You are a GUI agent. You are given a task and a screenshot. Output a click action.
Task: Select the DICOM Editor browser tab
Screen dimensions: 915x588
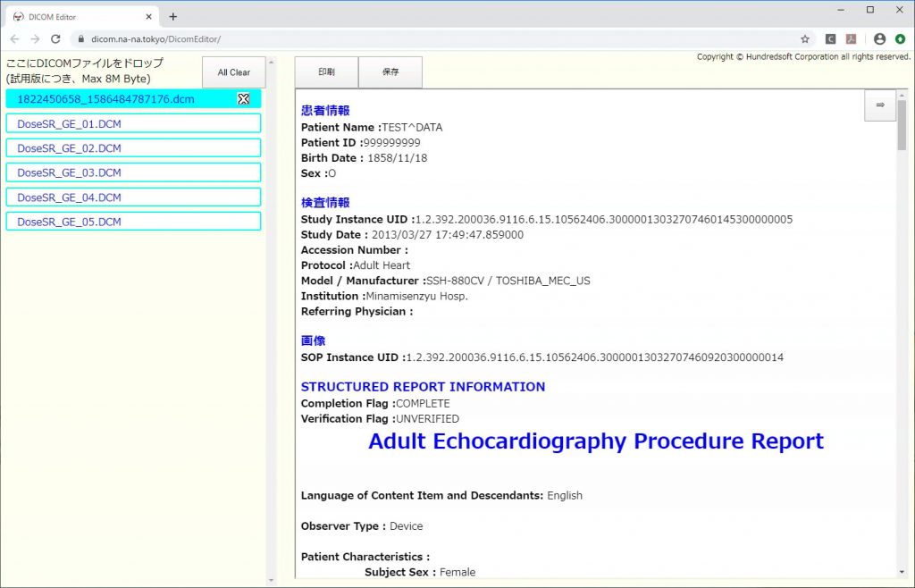[x=80, y=16]
